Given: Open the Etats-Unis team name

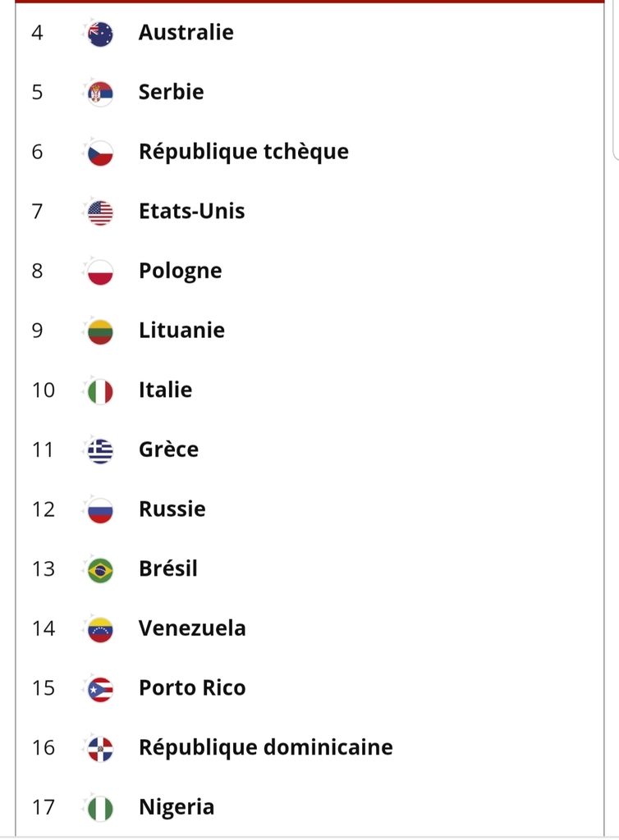Looking at the screenshot, I should click(192, 211).
